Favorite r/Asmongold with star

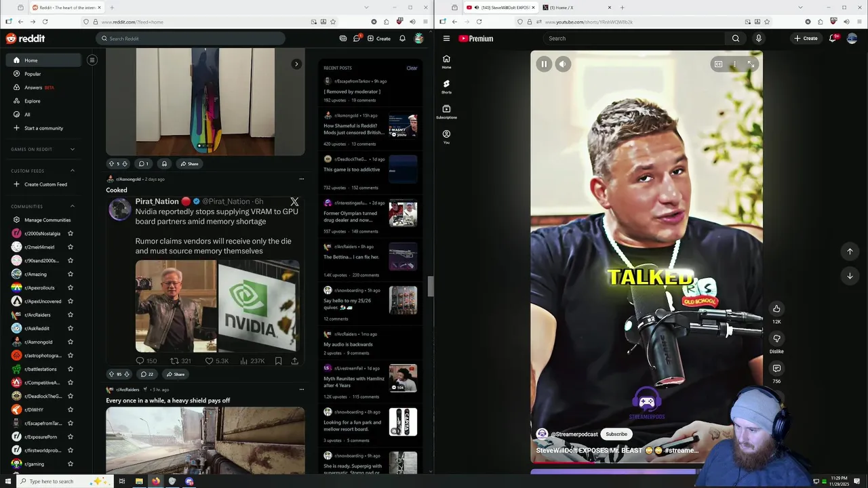[x=70, y=342]
